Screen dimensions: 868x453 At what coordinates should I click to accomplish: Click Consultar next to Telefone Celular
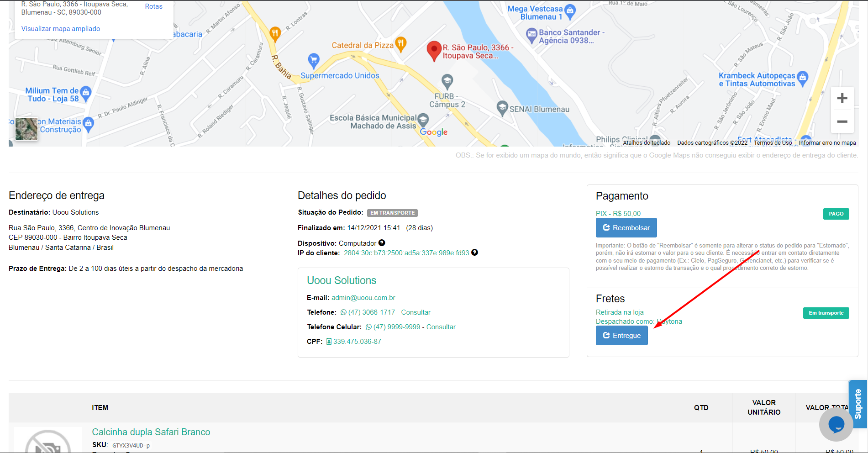[441, 327]
